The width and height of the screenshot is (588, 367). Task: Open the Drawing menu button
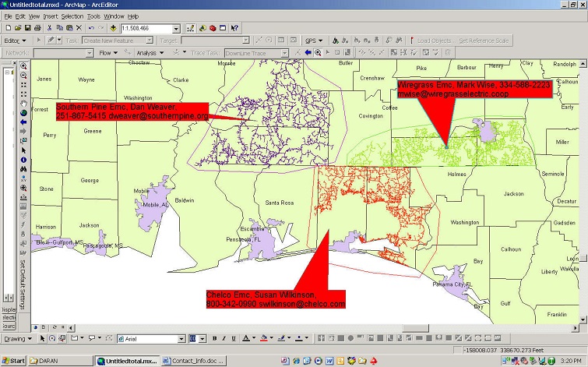point(16,339)
